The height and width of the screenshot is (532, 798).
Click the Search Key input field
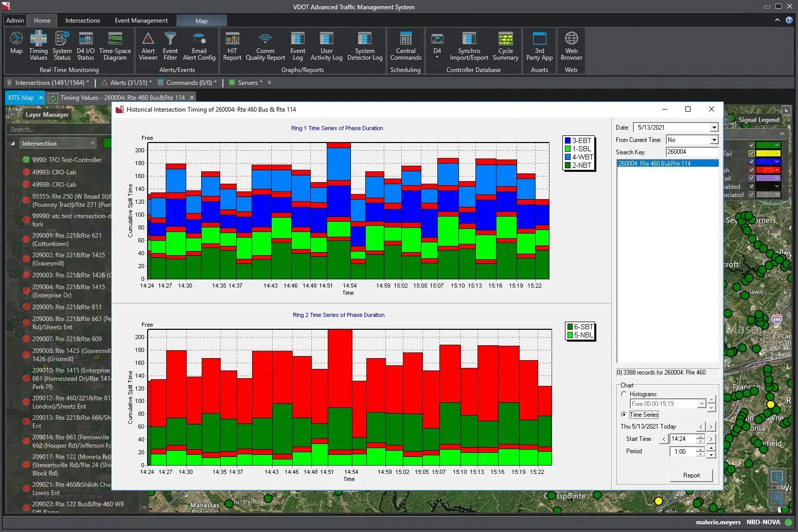pos(691,152)
